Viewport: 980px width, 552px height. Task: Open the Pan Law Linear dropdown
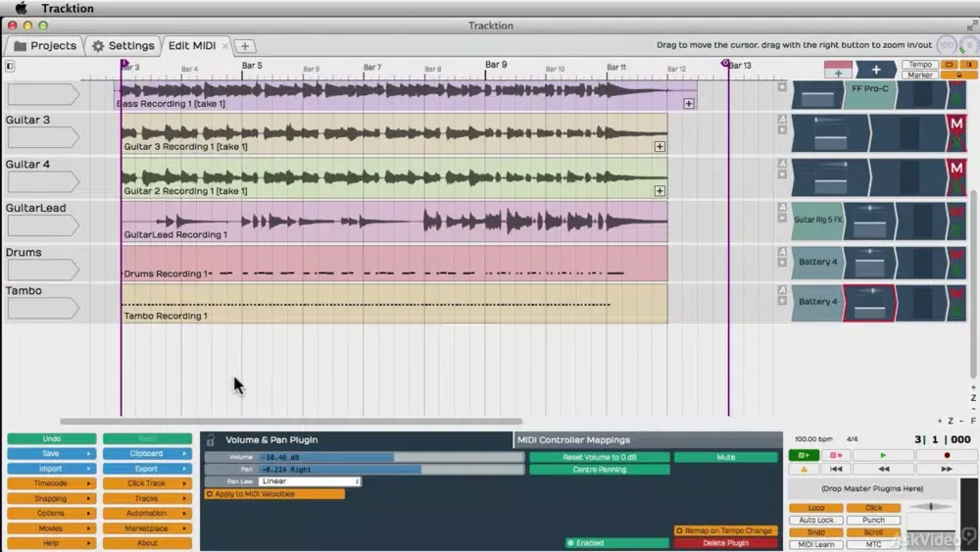pos(310,481)
